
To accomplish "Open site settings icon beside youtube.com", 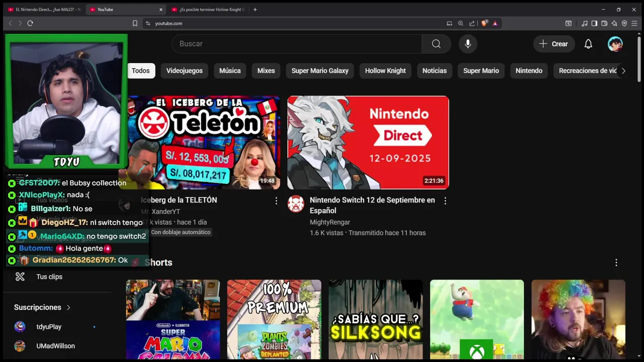I will [148, 23].
